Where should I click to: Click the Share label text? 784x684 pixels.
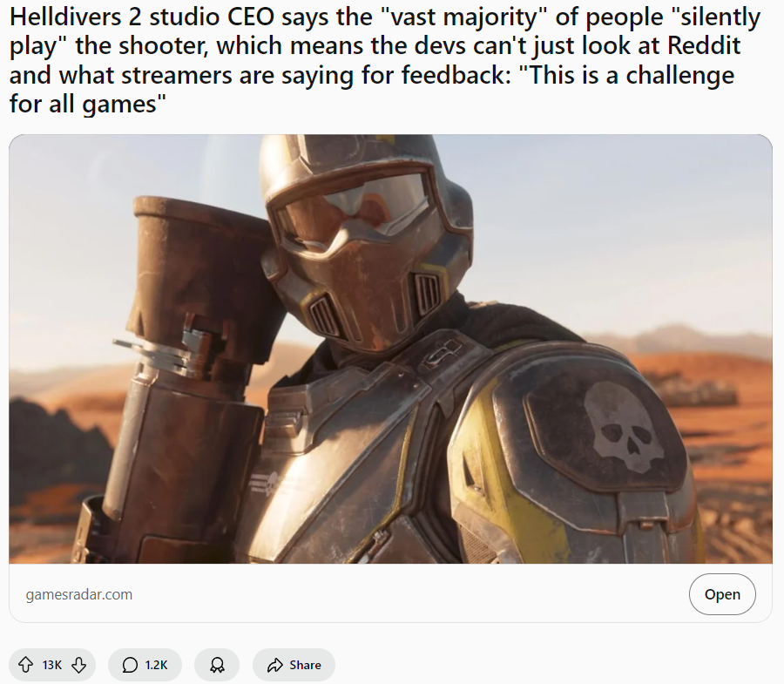305,665
